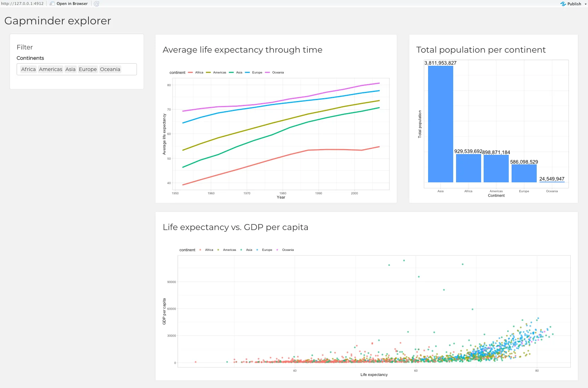Select the Africa continent tag
Image resolution: width=588 pixels, height=388 pixels.
pos(28,69)
